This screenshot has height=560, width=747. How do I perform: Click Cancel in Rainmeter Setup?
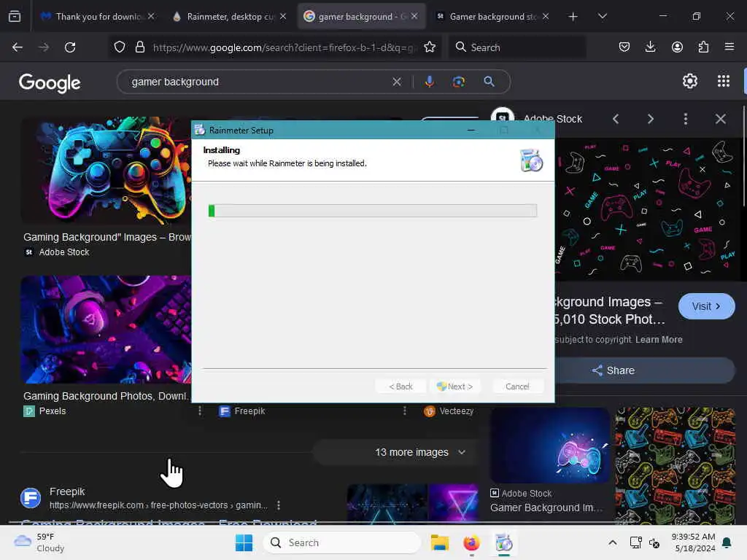pyautogui.click(x=517, y=386)
